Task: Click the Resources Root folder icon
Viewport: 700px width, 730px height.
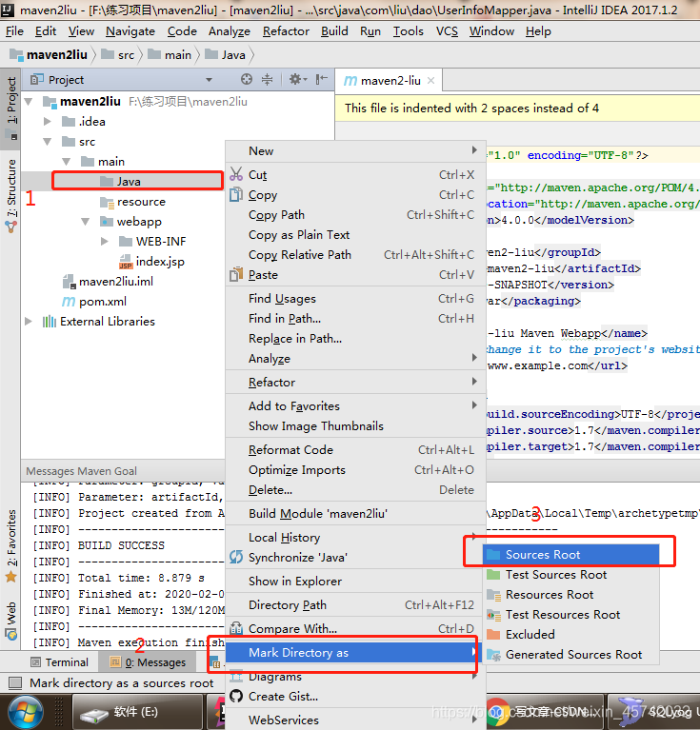Action: [x=493, y=595]
